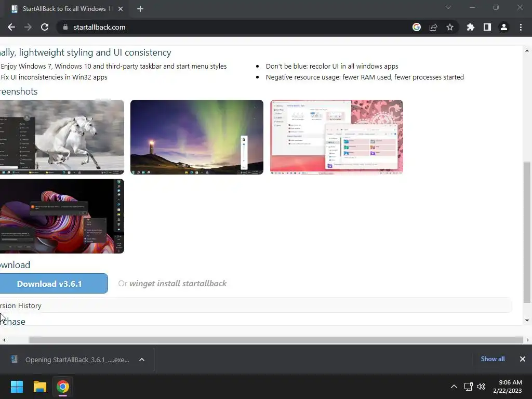Open the Chrome profile avatar
The image size is (532, 399).
504,27
